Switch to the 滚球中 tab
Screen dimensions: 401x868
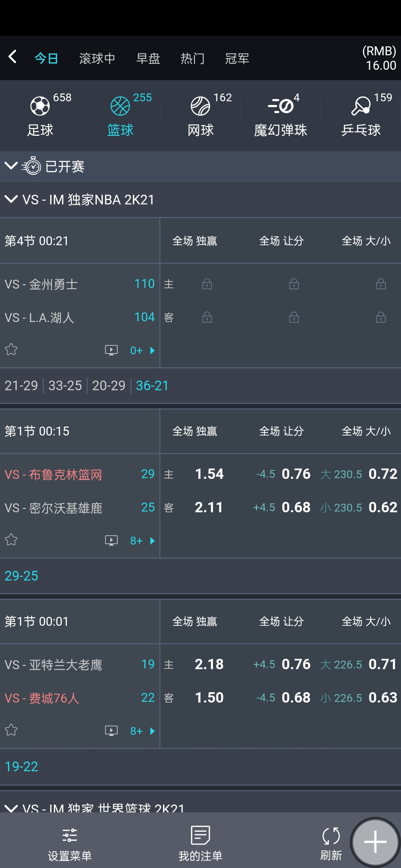click(97, 58)
